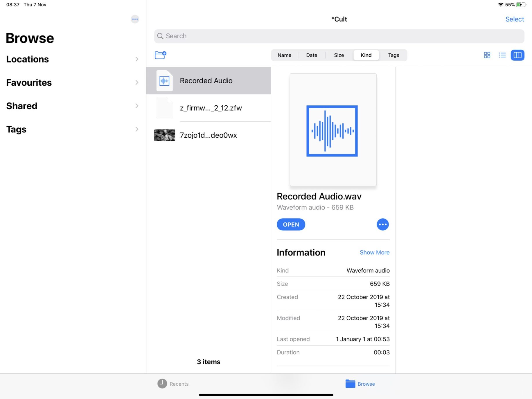Switch to the Browse tab label
This screenshot has width=532, height=399.
(366, 384)
